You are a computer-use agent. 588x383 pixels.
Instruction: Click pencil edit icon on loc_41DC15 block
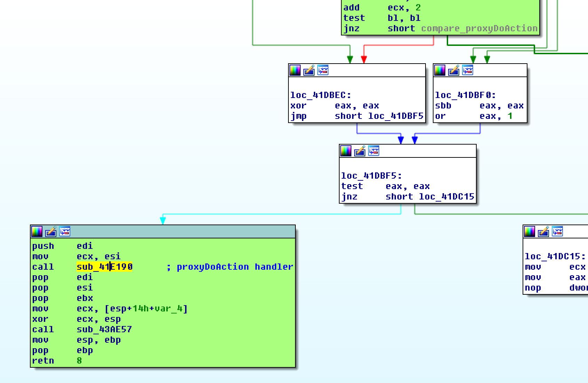pyautogui.click(x=543, y=232)
